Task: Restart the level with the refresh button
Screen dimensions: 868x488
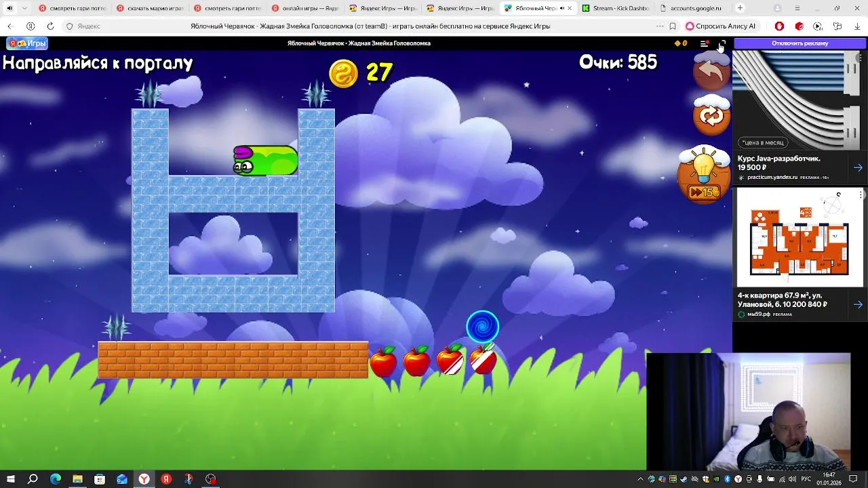Action: (x=711, y=115)
